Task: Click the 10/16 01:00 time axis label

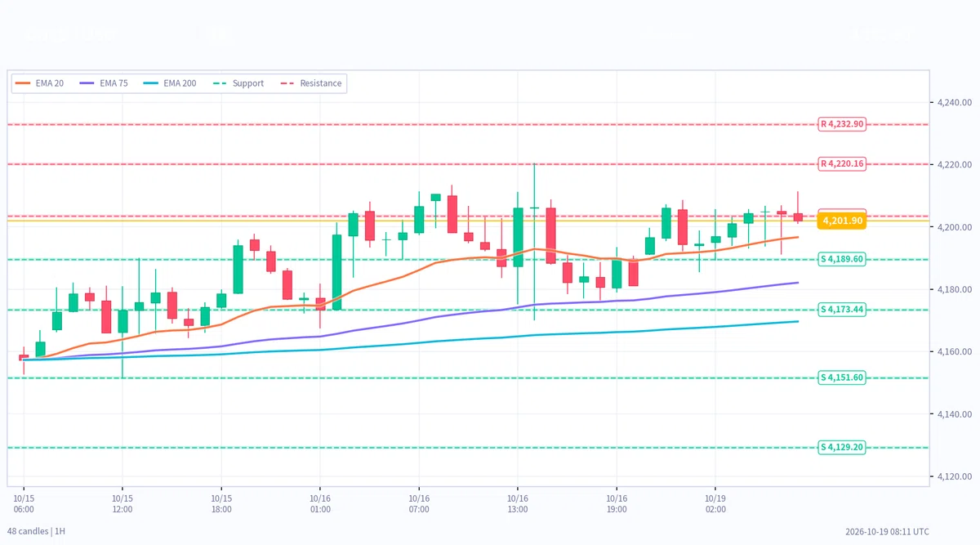Action: 320,503
